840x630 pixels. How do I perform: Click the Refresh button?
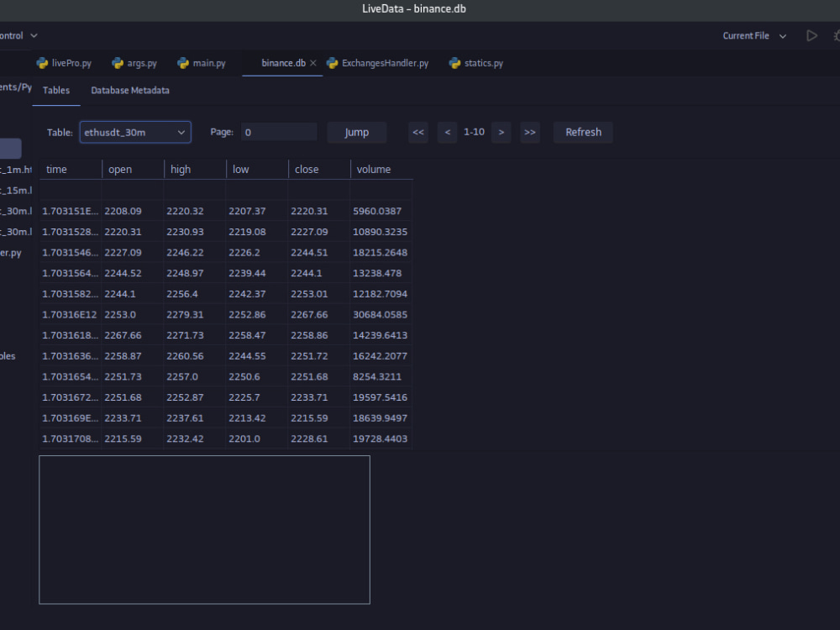point(584,133)
